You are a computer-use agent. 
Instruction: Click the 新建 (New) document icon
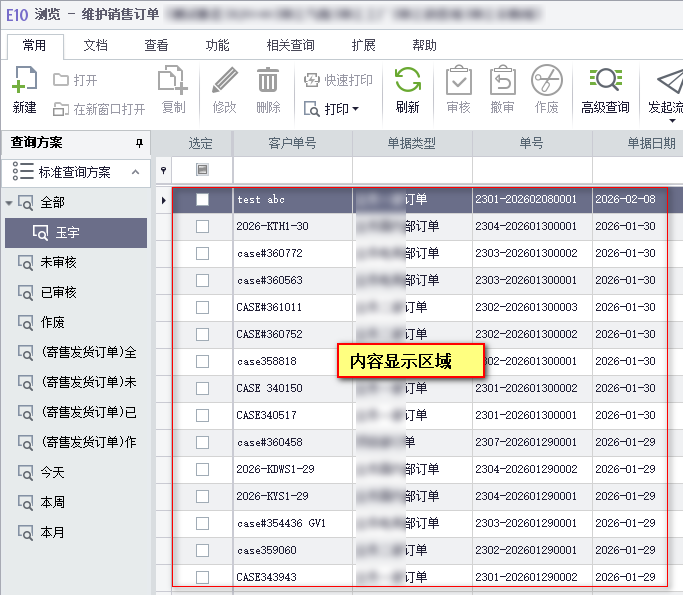24,82
